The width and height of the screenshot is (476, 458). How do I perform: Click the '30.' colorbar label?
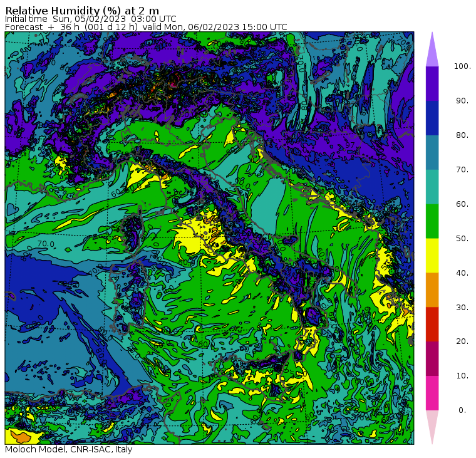click(x=462, y=308)
